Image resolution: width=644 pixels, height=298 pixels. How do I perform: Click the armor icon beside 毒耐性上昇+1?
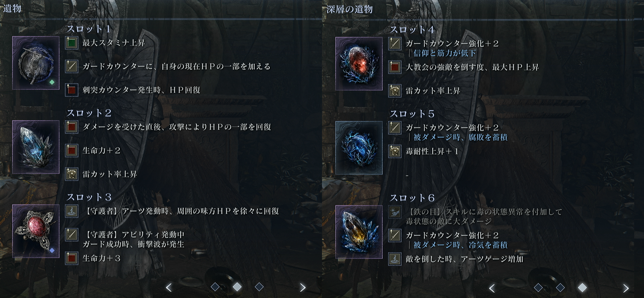tap(395, 151)
